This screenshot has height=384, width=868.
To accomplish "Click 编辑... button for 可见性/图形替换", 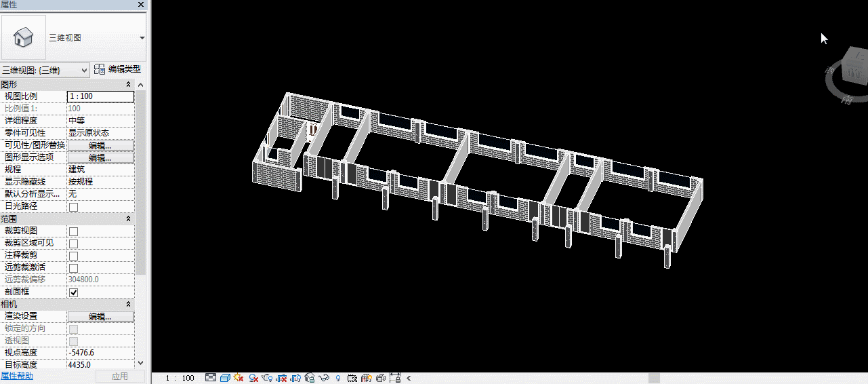I will tap(100, 145).
